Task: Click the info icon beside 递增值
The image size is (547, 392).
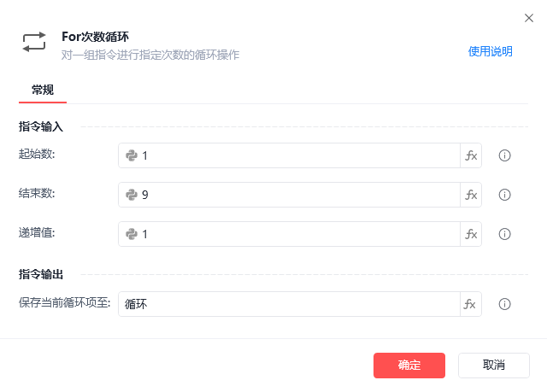Action: coord(504,234)
